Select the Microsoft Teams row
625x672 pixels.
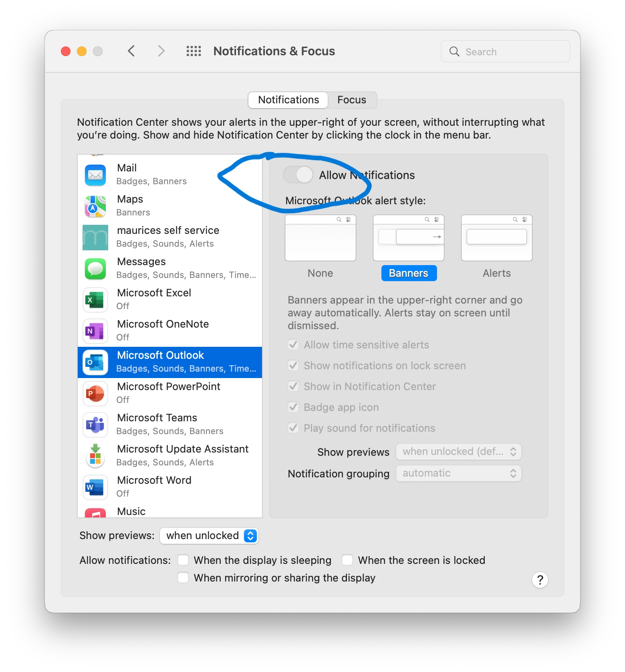[x=170, y=425]
